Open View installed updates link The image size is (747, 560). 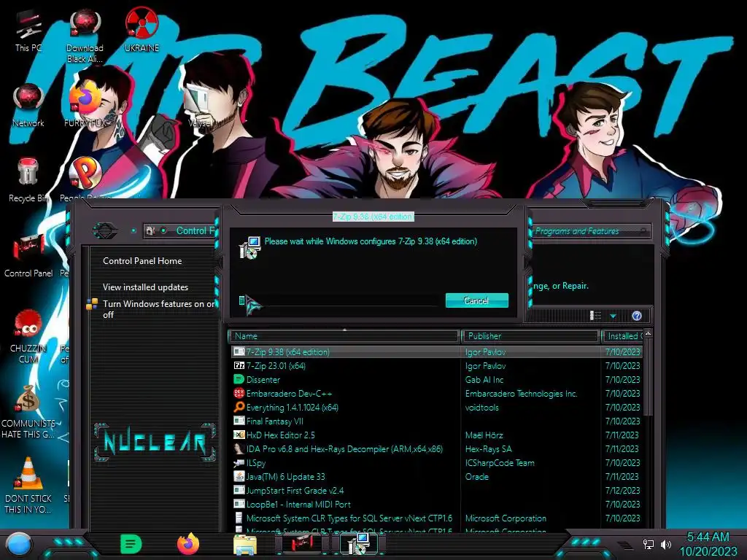(x=145, y=287)
